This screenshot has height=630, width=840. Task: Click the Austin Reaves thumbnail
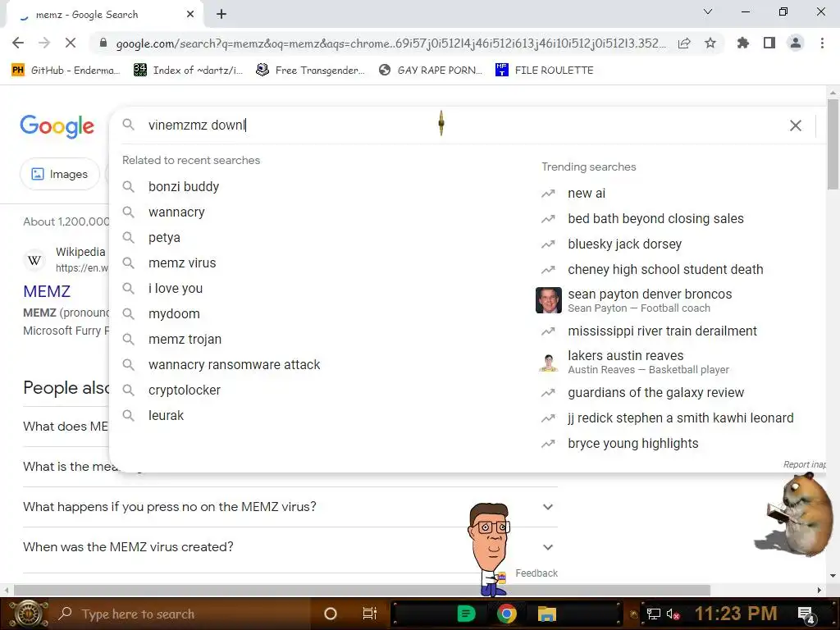click(549, 362)
